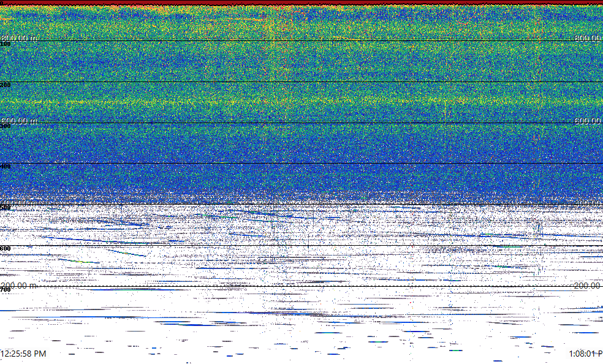The image size is (603, 364).
Task: Select the right-side 600.00 depth label
Action: coord(588,121)
